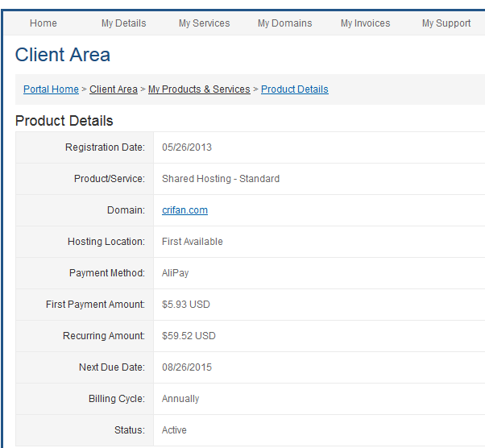Screen dimensions: 485x448
Task: Open My Products & Services breadcrumb
Action: [x=199, y=89]
